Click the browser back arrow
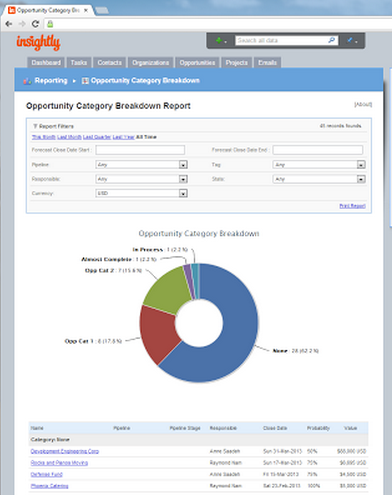The height and width of the screenshot is (496, 392). coord(9,24)
